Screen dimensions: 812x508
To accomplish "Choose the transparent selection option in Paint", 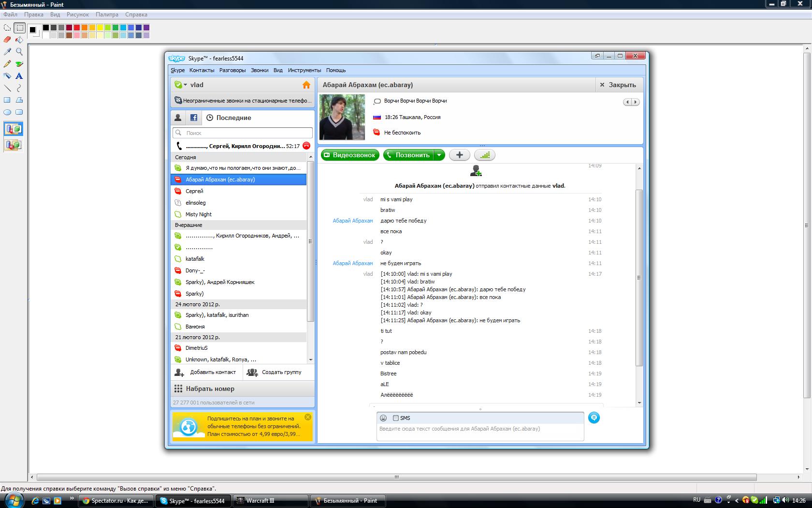I will pyautogui.click(x=13, y=145).
